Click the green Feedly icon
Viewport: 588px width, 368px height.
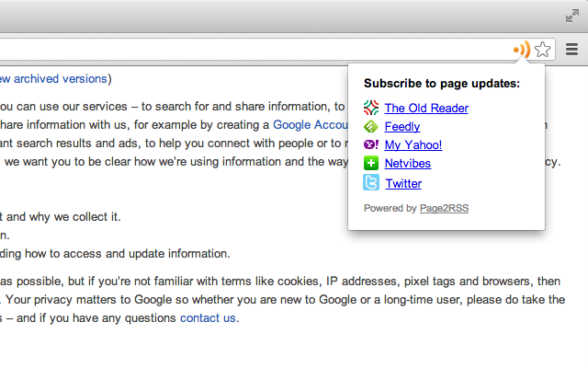[371, 127]
